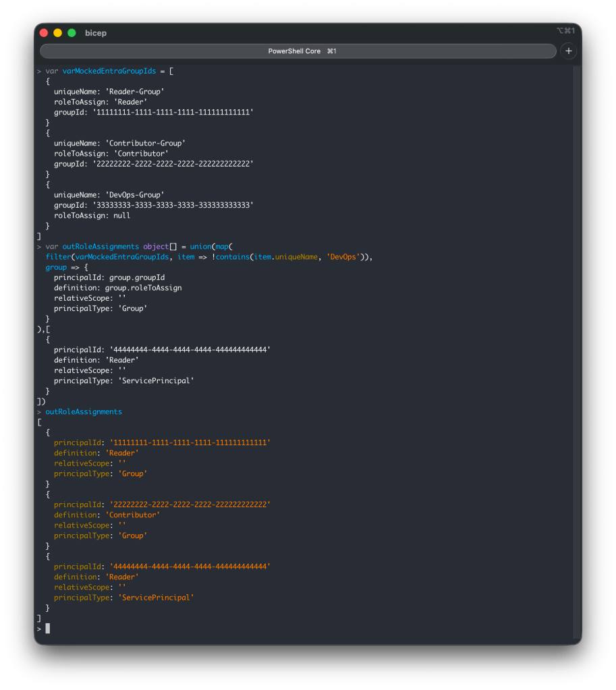Open a new terminal tab with plus button
Image resolution: width=616 pixels, height=690 pixels.
568,51
